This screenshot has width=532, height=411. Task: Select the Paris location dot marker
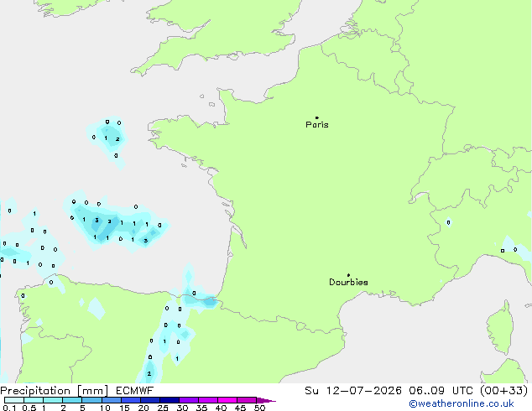(x=317, y=117)
